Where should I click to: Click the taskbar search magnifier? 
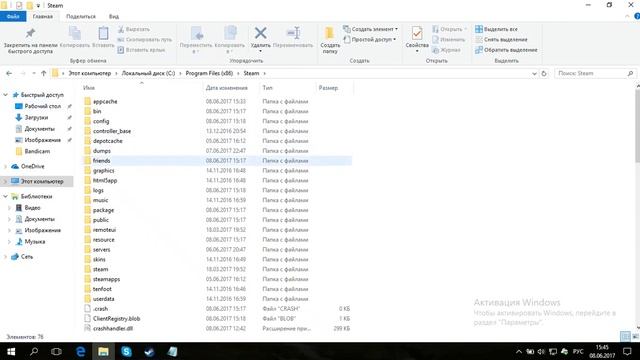(x=34, y=351)
